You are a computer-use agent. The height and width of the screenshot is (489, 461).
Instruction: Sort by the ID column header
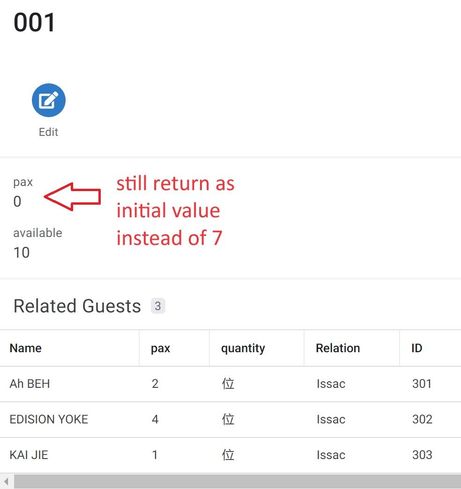[417, 348]
